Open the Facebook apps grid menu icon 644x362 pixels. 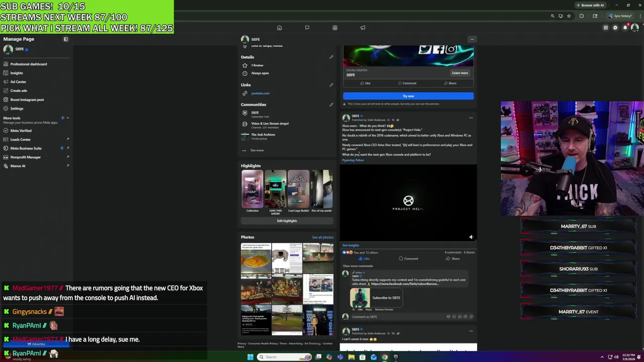(606, 28)
